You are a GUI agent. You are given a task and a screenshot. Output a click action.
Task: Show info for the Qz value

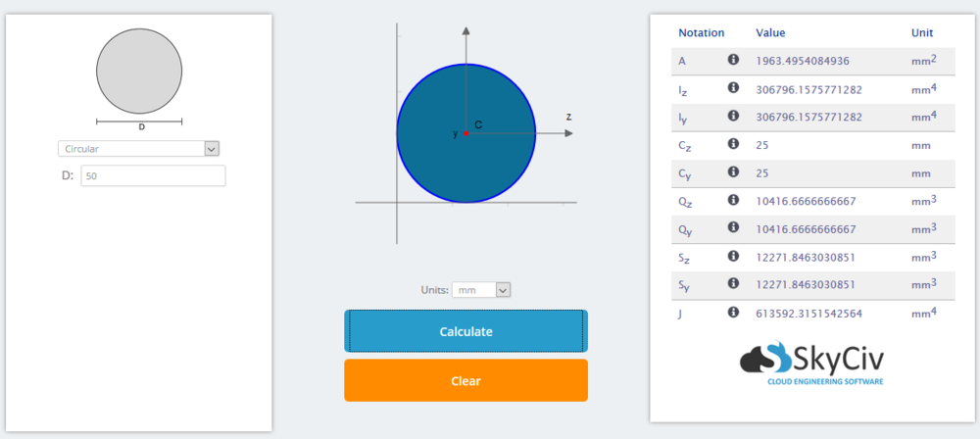coord(733,200)
